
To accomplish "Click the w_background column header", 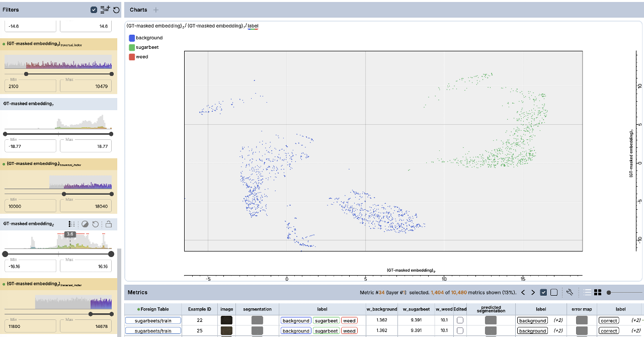I will click(381, 309).
